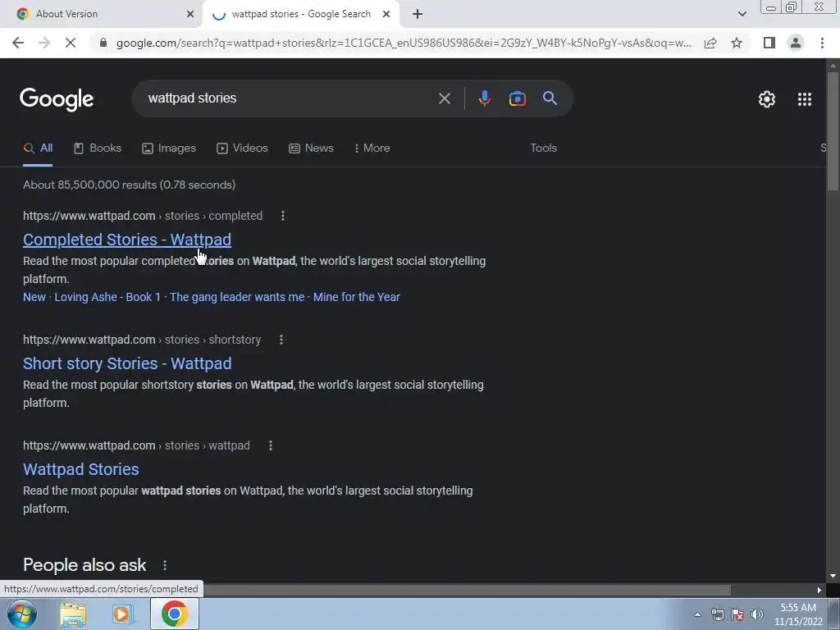Close the About Version tab
Screen dimensions: 840x630
coord(189,14)
